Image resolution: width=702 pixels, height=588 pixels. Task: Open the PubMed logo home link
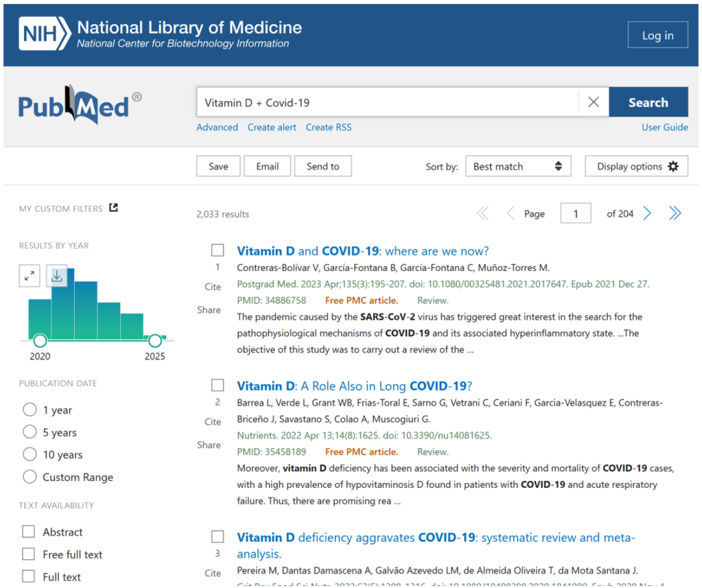(x=80, y=105)
